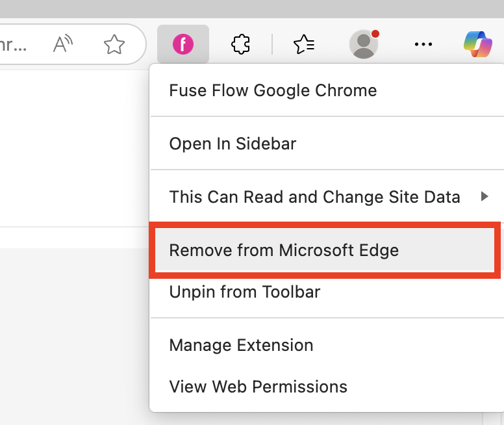The image size is (504, 425).
Task: Click the profile avatar icon
Action: (x=363, y=44)
